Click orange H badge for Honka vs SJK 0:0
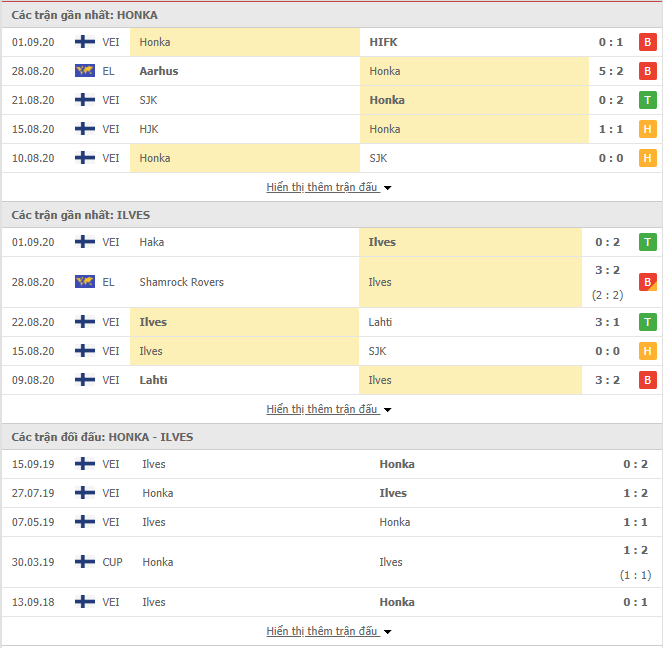663x648 pixels. (x=647, y=158)
